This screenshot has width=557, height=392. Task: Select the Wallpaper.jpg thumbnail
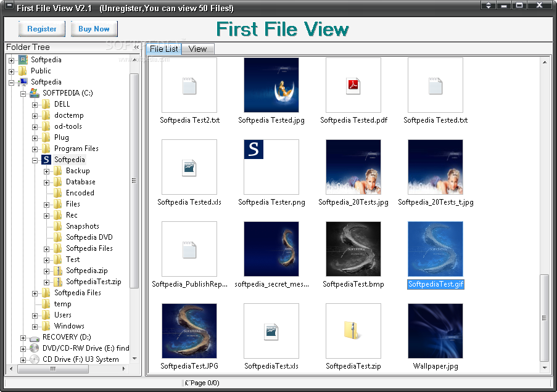tap(435, 331)
